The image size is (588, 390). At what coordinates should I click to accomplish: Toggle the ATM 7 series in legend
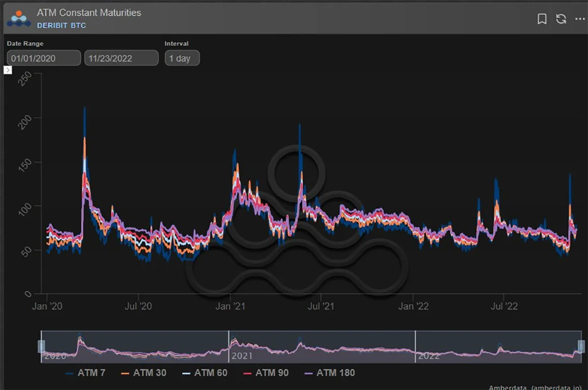[85, 373]
